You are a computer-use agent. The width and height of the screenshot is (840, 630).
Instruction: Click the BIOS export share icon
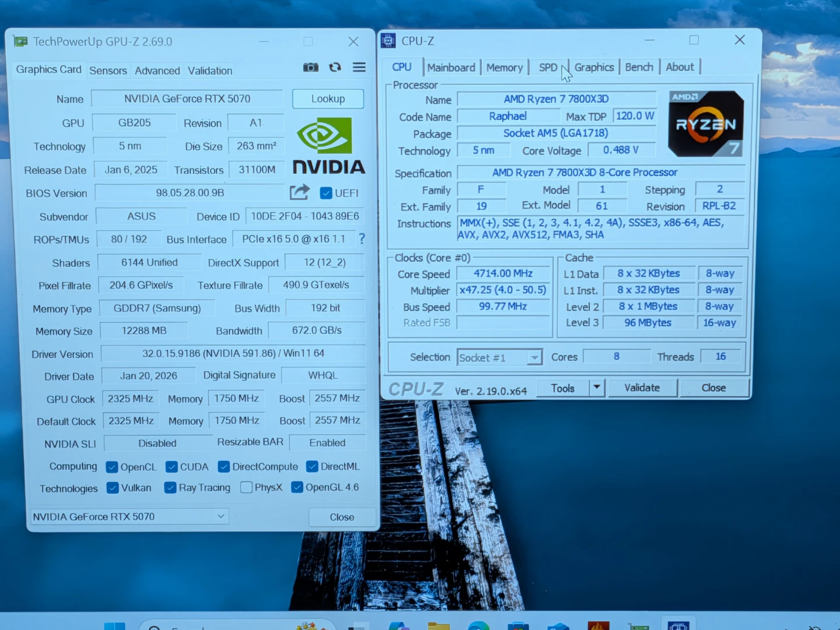(x=299, y=192)
